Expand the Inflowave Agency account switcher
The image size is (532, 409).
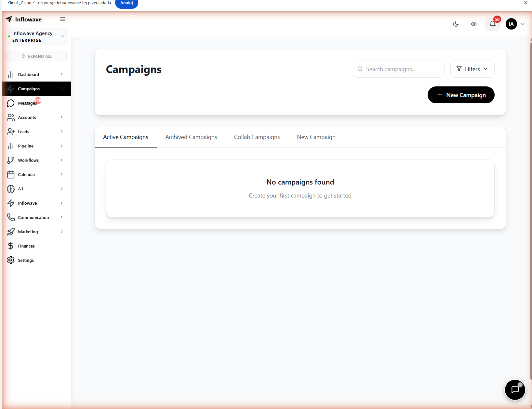[x=62, y=36]
